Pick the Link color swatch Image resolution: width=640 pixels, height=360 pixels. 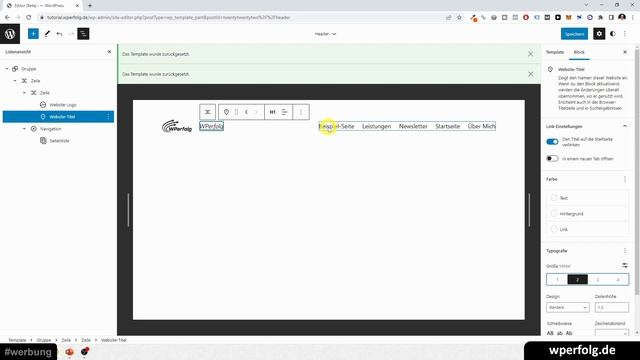(x=554, y=229)
